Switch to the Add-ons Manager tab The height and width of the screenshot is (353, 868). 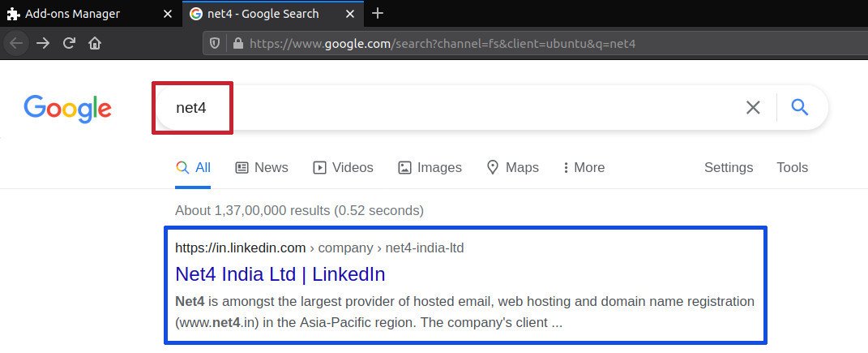coord(90,14)
